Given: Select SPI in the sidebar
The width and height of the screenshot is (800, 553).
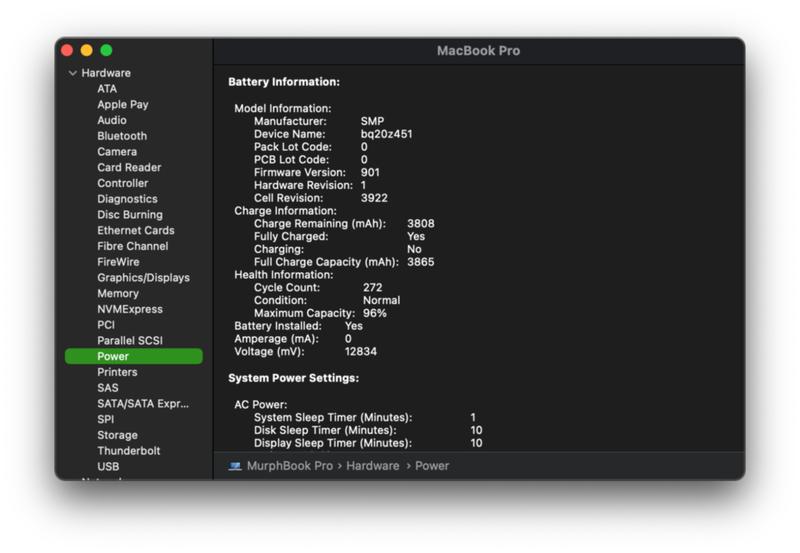Looking at the screenshot, I should point(106,420).
